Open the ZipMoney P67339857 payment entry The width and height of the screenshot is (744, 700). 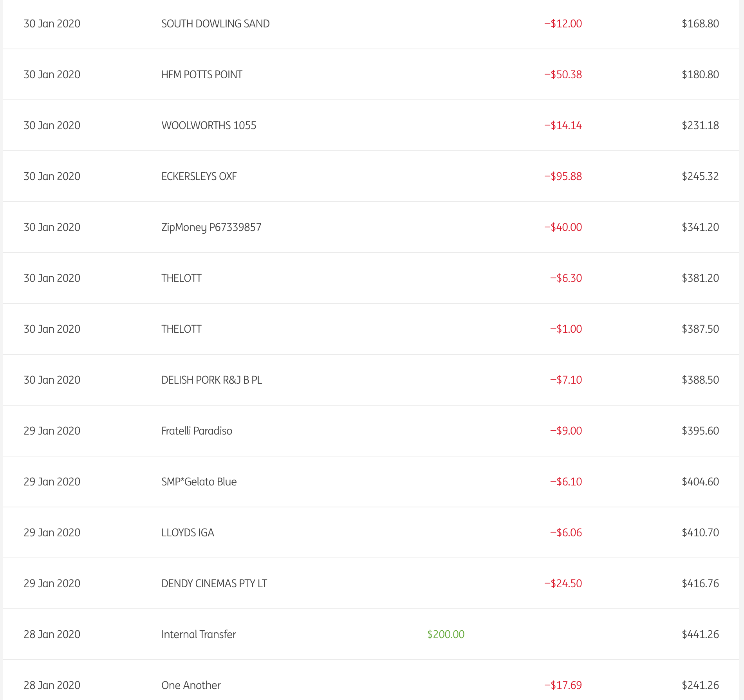coord(211,227)
